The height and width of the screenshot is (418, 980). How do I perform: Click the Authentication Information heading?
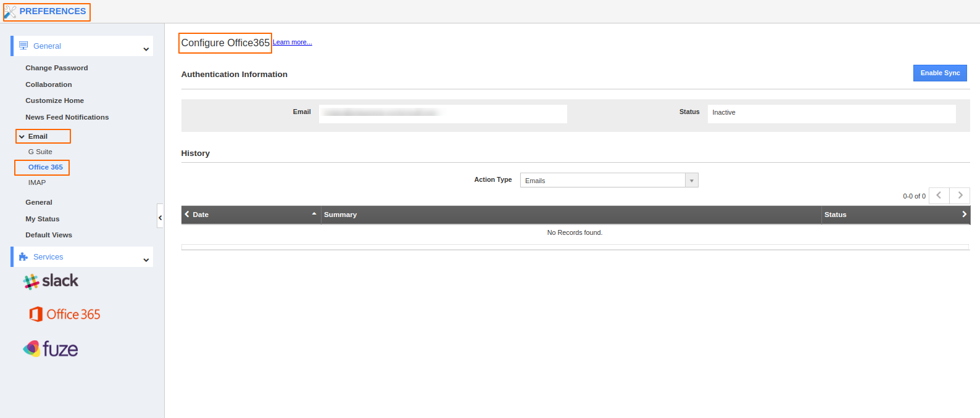click(x=235, y=74)
